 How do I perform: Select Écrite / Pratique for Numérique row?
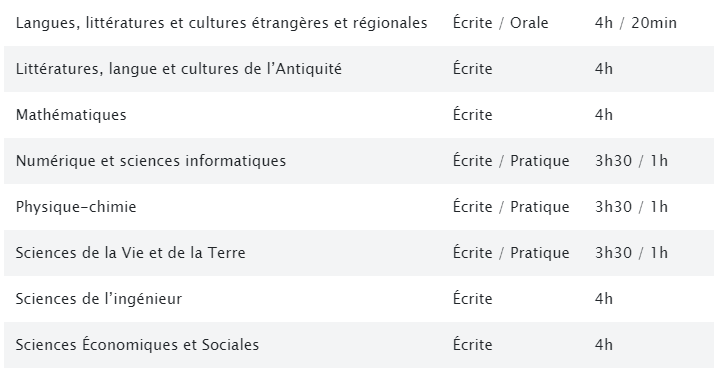pos(511,161)
